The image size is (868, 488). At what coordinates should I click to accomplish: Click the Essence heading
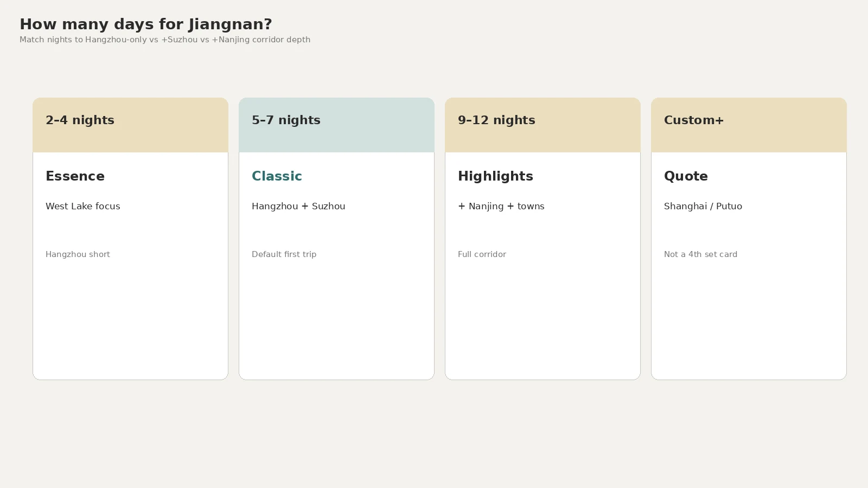pos(75,176)
